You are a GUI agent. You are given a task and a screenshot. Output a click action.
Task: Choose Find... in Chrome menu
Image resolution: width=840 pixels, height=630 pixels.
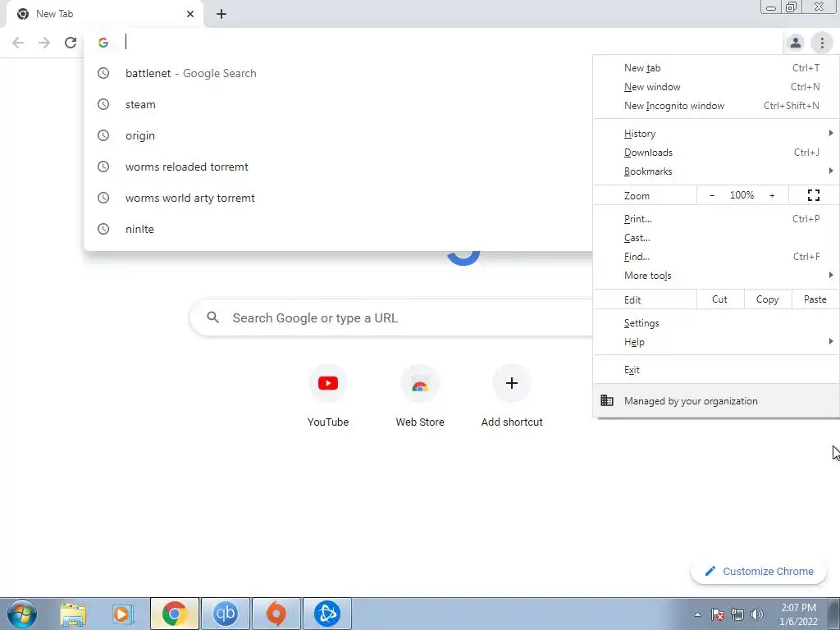(715, 256)
